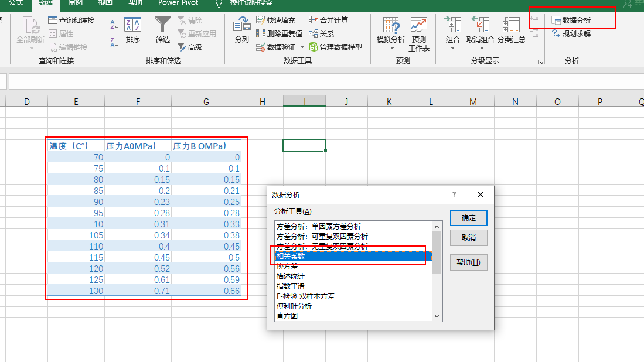This screenshot has height=362, width=644.
Task: Click the analysis list scrollbar thumb
Action: 437,252
